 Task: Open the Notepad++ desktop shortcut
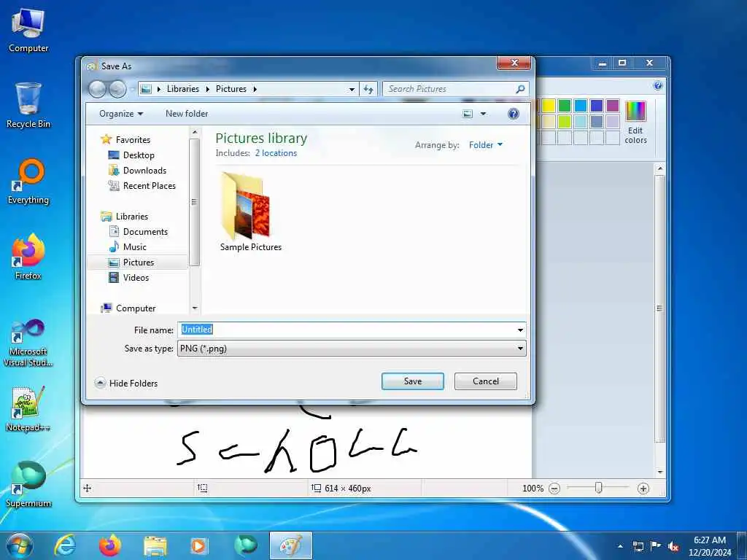[x=28, y=408]
